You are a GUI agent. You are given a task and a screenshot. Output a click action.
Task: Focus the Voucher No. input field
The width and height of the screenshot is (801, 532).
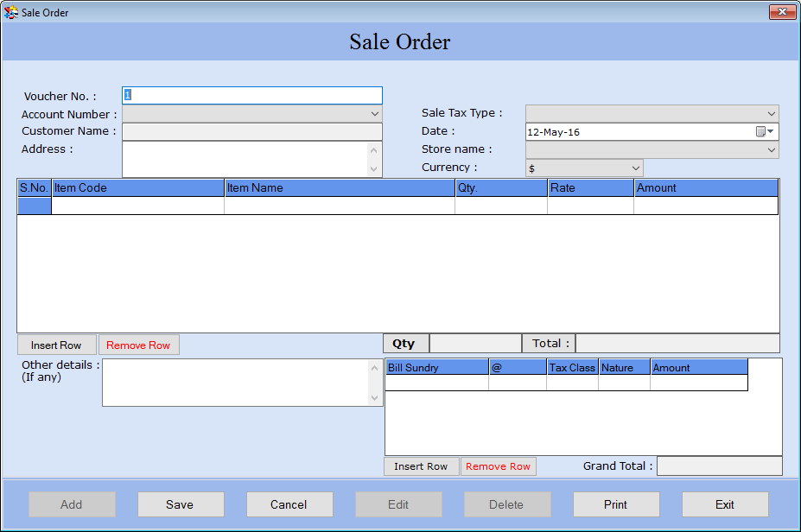251,96
